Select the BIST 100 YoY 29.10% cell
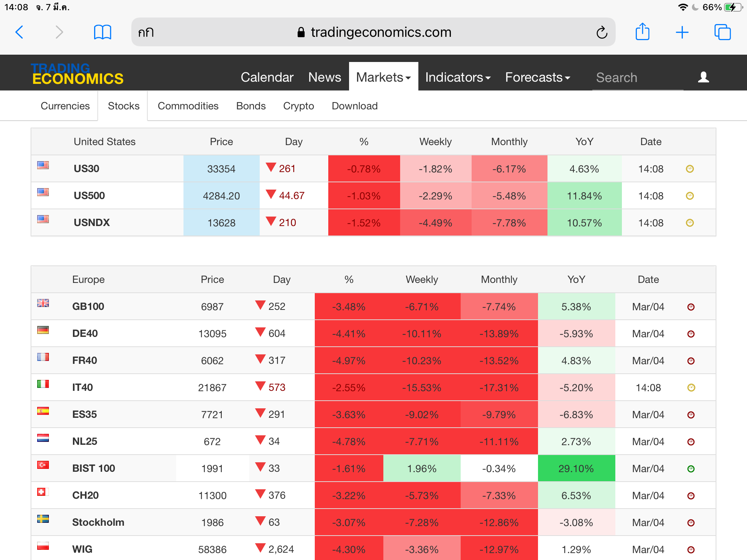 [x=576, y=468]
